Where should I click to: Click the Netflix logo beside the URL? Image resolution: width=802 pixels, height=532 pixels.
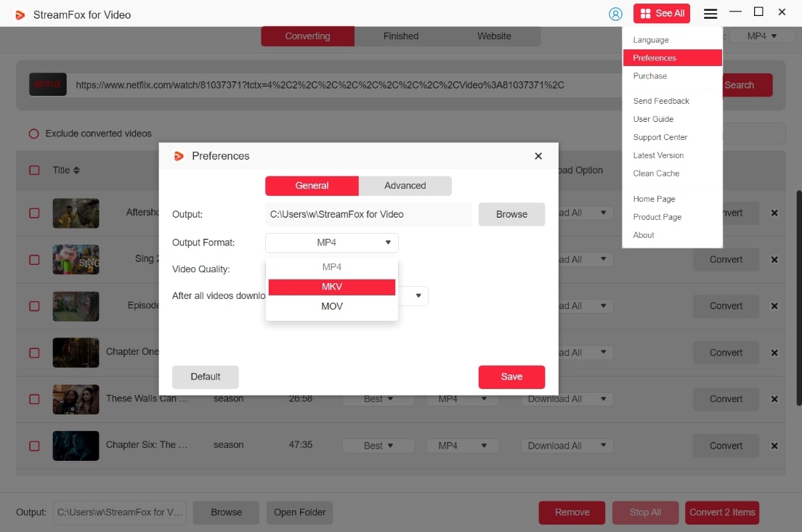point(47,84)
